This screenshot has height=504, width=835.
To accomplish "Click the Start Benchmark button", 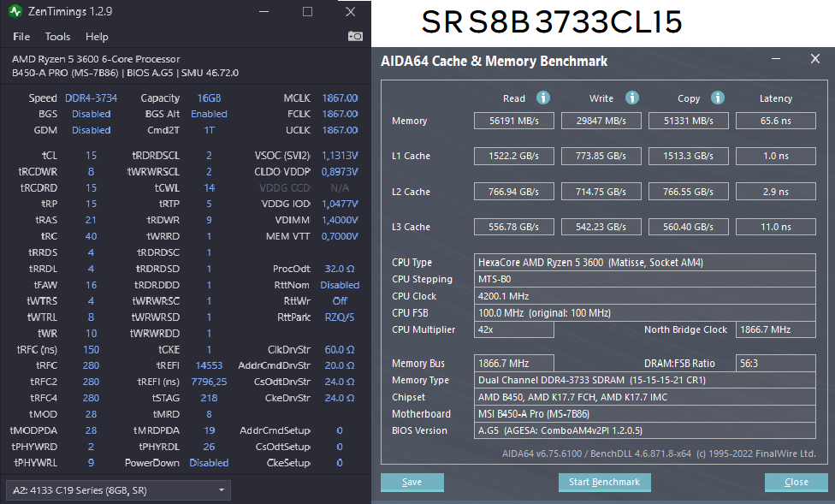I will (604, 482).
